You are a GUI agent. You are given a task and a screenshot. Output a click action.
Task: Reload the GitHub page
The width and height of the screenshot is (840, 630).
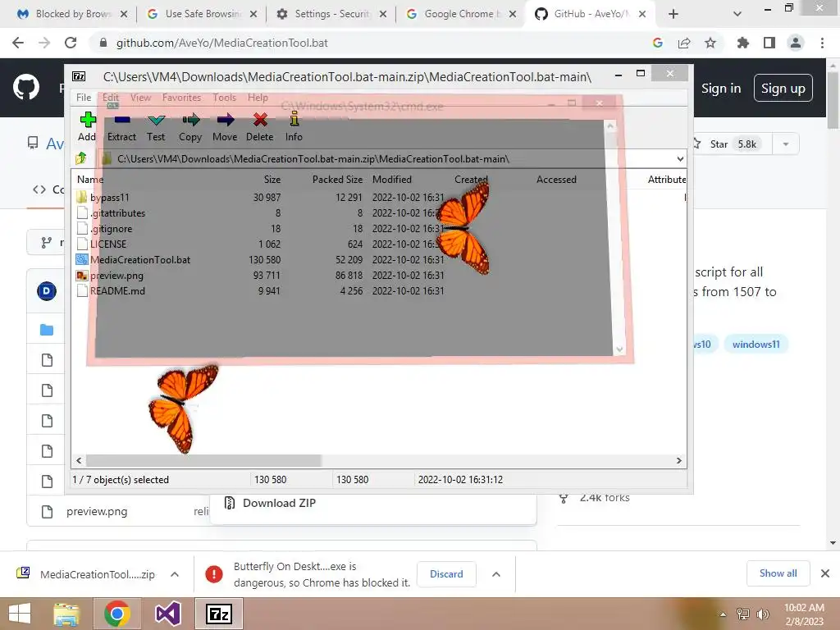point(71,43)
